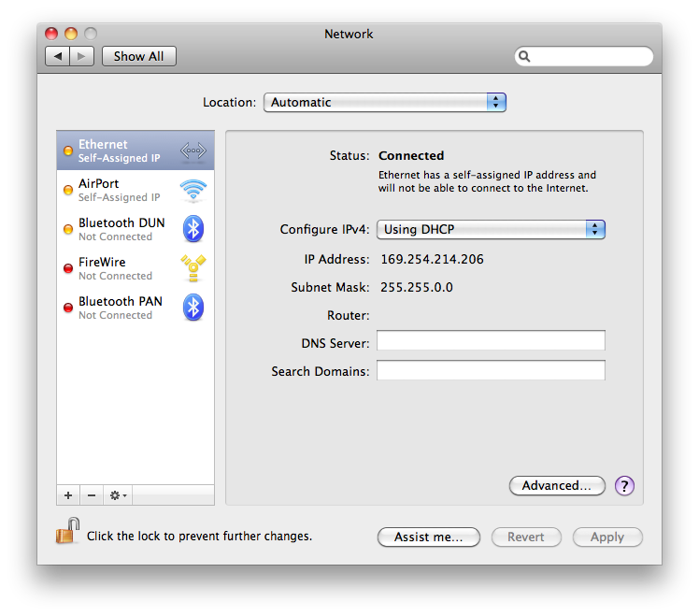Close the Network window with red button
The width and height of the screenshot is (699, 616).
click(x=51, y=34)
